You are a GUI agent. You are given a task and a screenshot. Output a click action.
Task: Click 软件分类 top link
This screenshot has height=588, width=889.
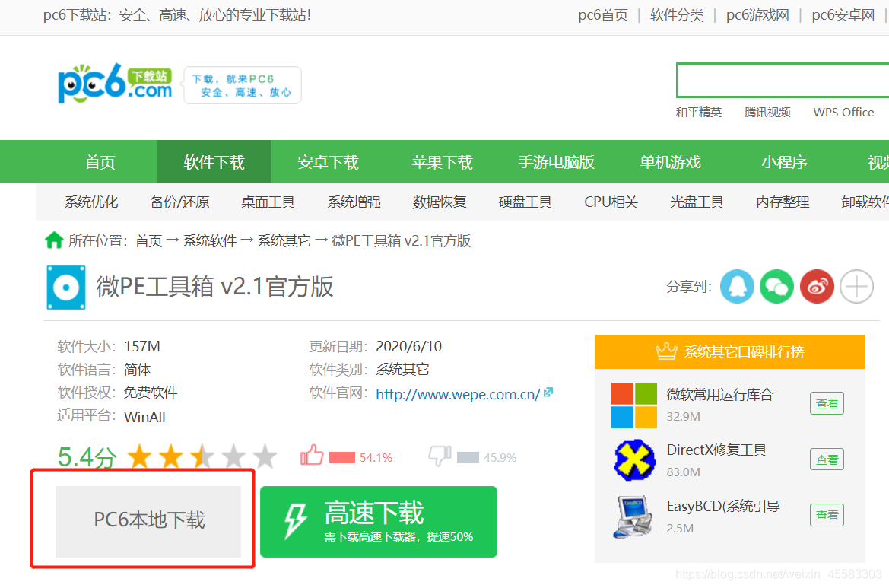(677, 15)
